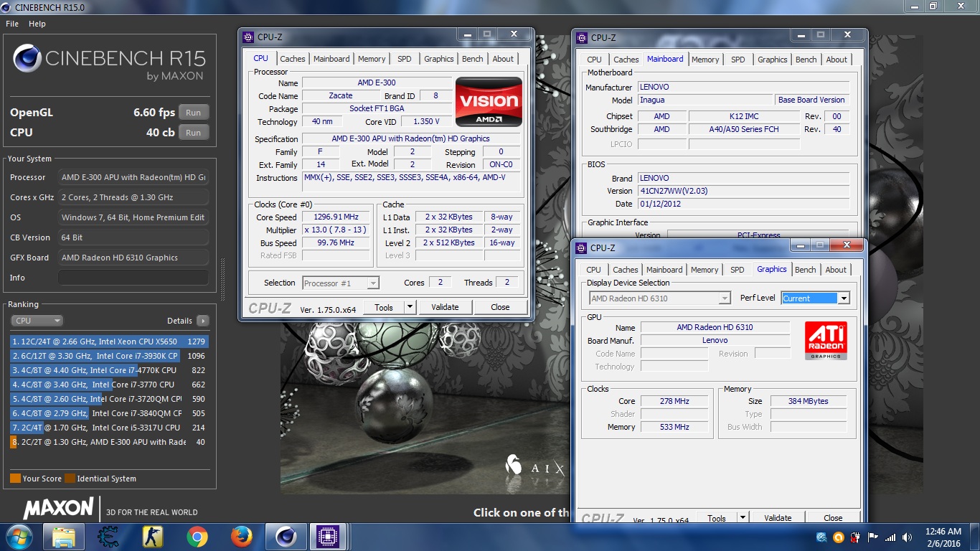Viewport: 980px width, 551px height.
Task: Switch to Caches tab in CPU window
Action: (293, 59)
